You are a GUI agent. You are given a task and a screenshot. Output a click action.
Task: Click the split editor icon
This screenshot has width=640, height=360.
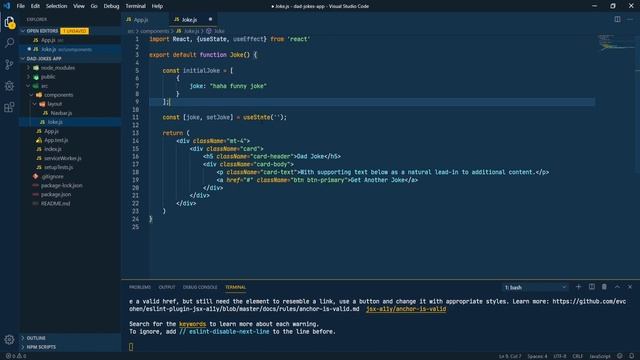[x=617, y=19]
